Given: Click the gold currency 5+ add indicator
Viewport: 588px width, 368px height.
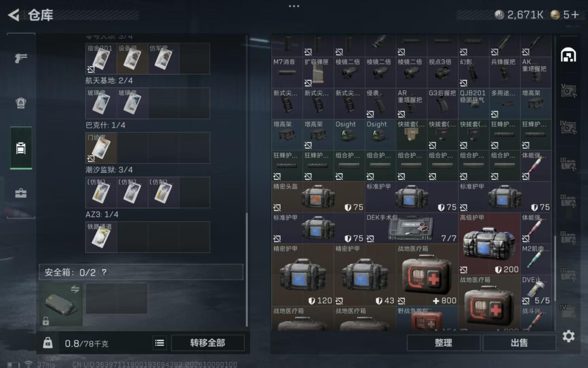Looking at the screenshot, I should [565, 15].
